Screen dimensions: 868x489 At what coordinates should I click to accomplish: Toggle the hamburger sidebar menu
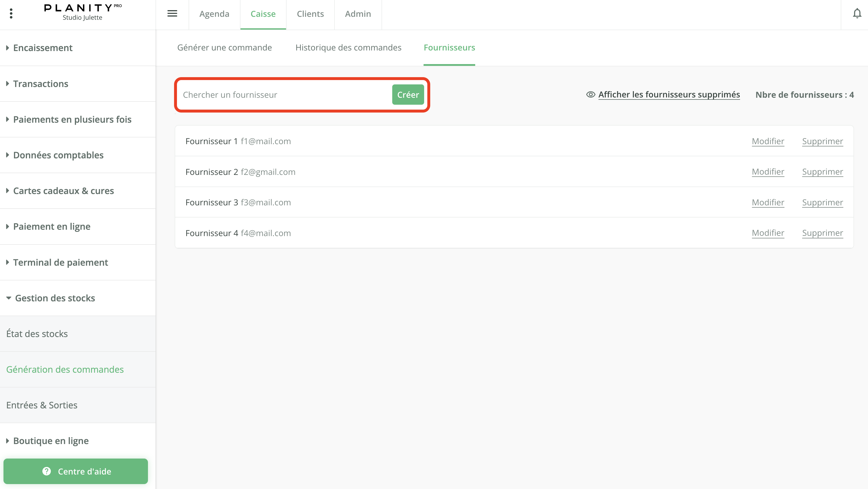point(172,13)
